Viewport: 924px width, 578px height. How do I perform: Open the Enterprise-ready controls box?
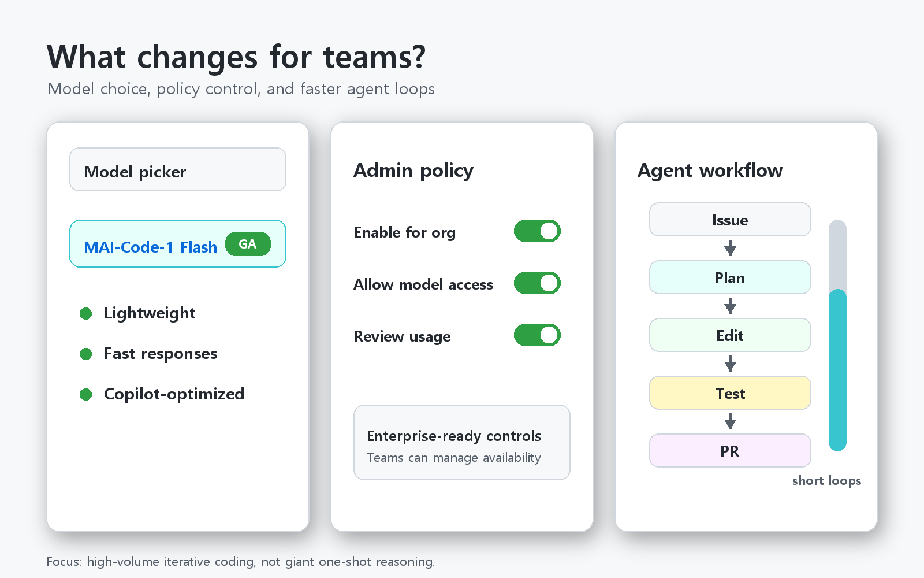tap(462, 442)
